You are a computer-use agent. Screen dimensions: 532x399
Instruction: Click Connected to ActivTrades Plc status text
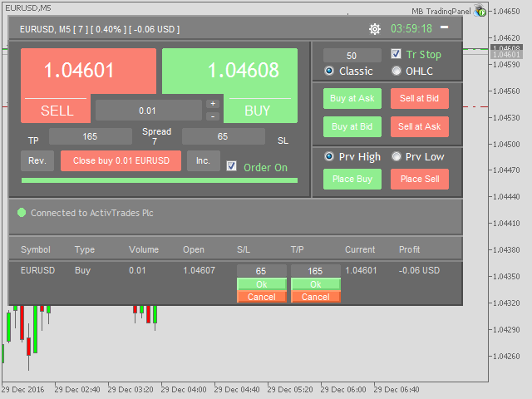click(92, 213)
